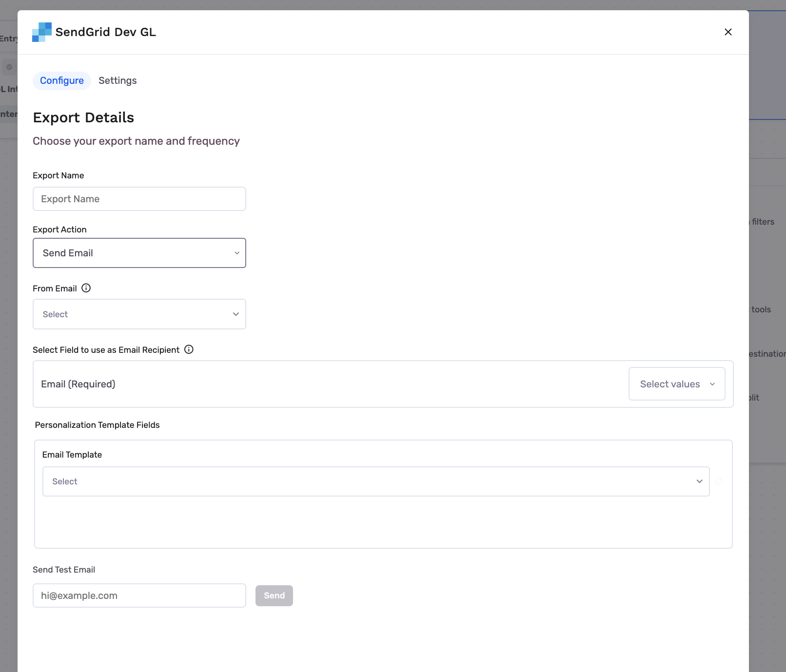The height and width of the screenshot is (672, 786).
Task: Show info tooltip for Email Recipient field
Action: 189,349
